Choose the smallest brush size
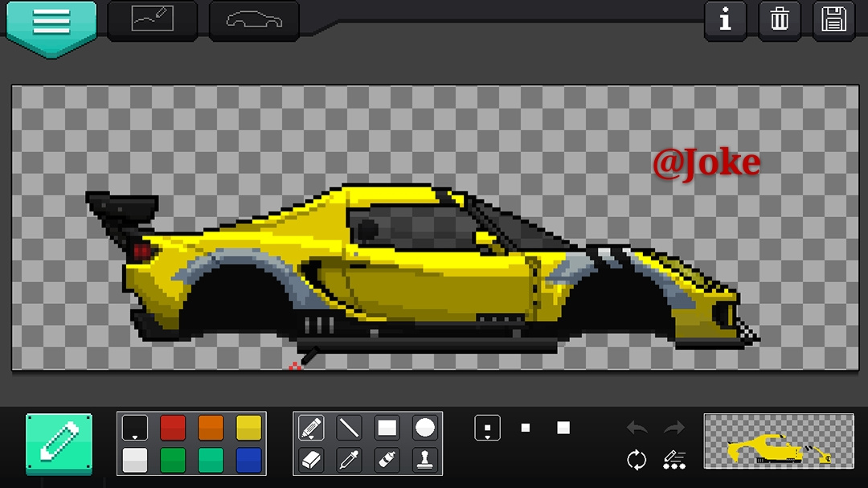Image resolution: width=868 pixels, height=488 pixels. pos(488,429)
